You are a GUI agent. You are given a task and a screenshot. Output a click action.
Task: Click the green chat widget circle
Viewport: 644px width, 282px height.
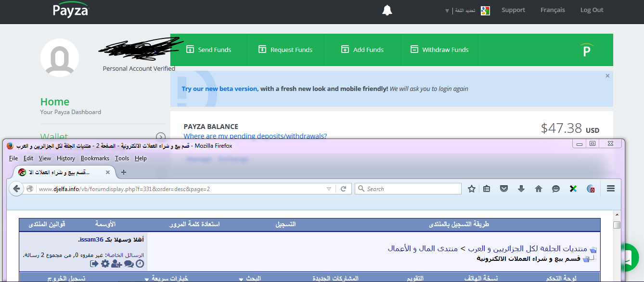[x=630, y=257]
